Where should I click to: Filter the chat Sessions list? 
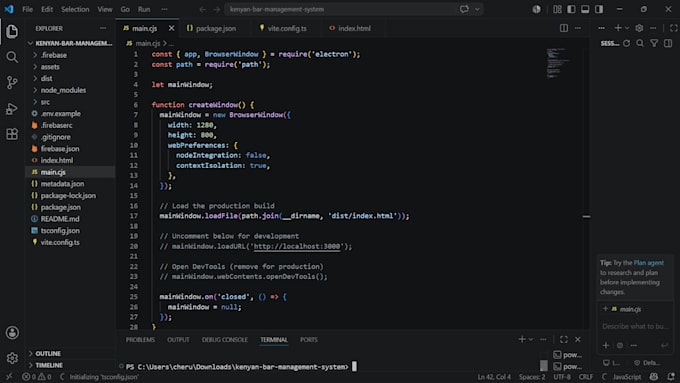(654, 43)
